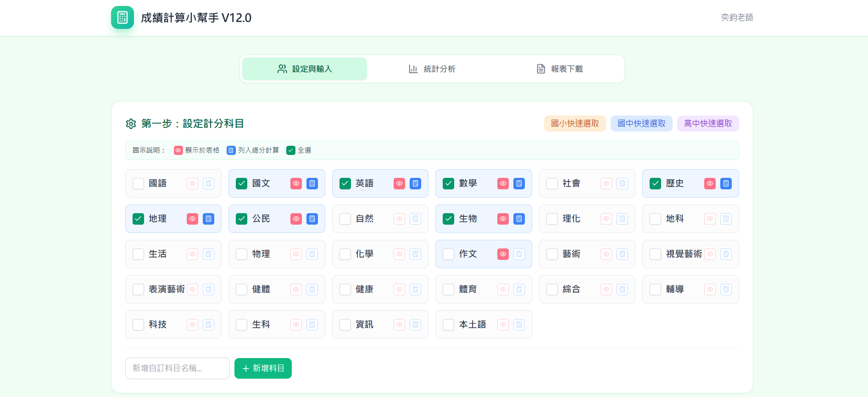This screenshot has width=868, height=397.
Task: Toggle eye display icon for 生物
Action: coord(503,219)
